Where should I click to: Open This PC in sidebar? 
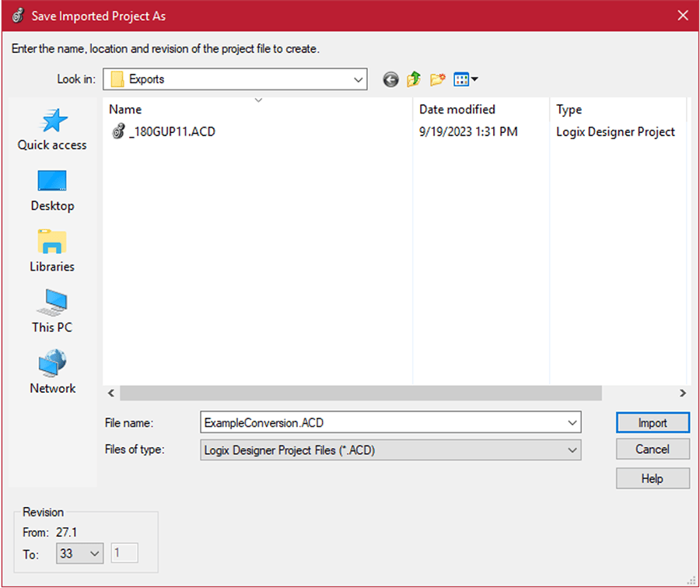52,311
